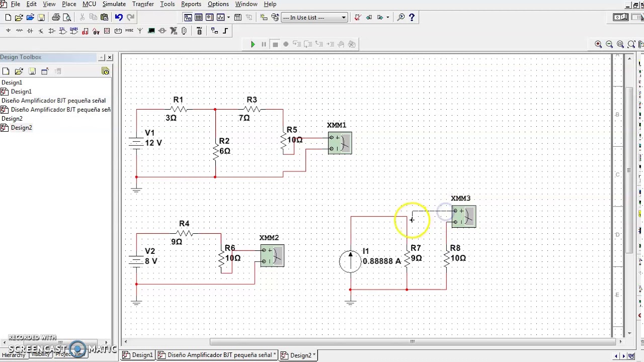Place Basic resistor component icon
Image resolution: width=644 pixels, height=362 pixels.
[x=19, y=31]
